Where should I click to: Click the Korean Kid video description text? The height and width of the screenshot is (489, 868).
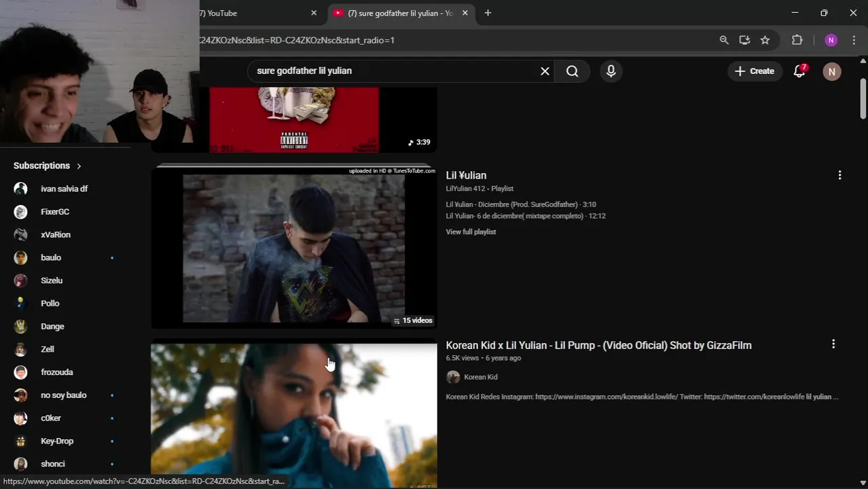(x=642, y=397)
